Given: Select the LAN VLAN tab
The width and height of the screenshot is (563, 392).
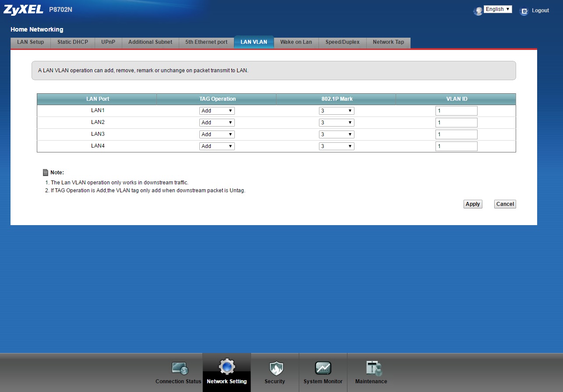Looking at the screenshot, I should tap(254, 42).
